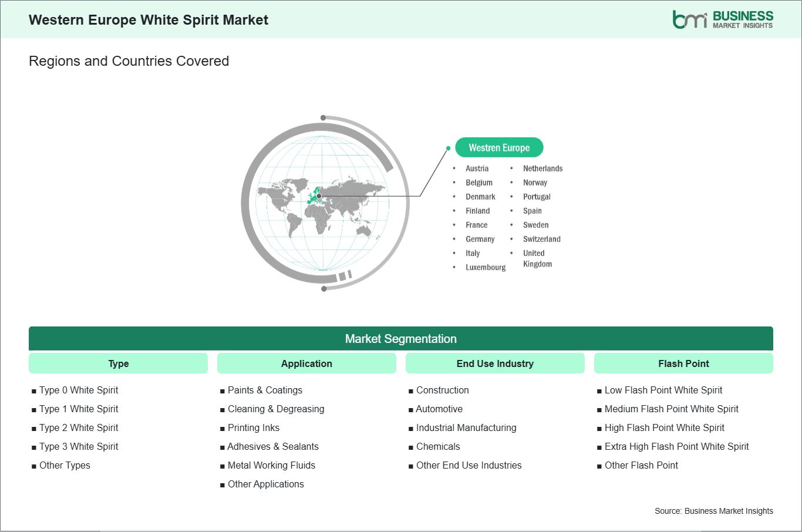This screenshot has height=532, width=802.
Task: Click 'Extra High Flash Point White Spirit' entry
Action: point(677,446)
